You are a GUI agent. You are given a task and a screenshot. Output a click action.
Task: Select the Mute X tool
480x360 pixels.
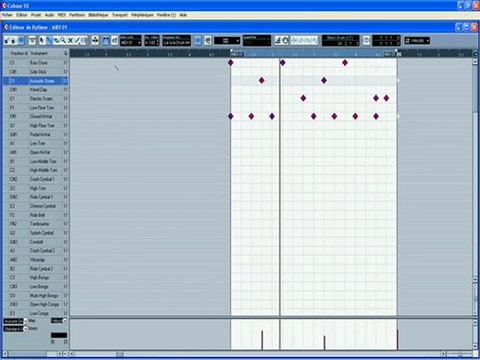click(70, 41)
